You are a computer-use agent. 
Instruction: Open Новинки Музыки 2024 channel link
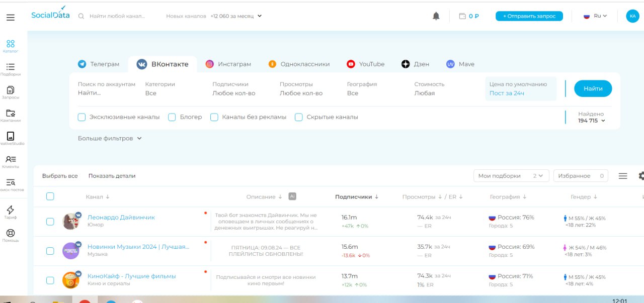(138, 247)
